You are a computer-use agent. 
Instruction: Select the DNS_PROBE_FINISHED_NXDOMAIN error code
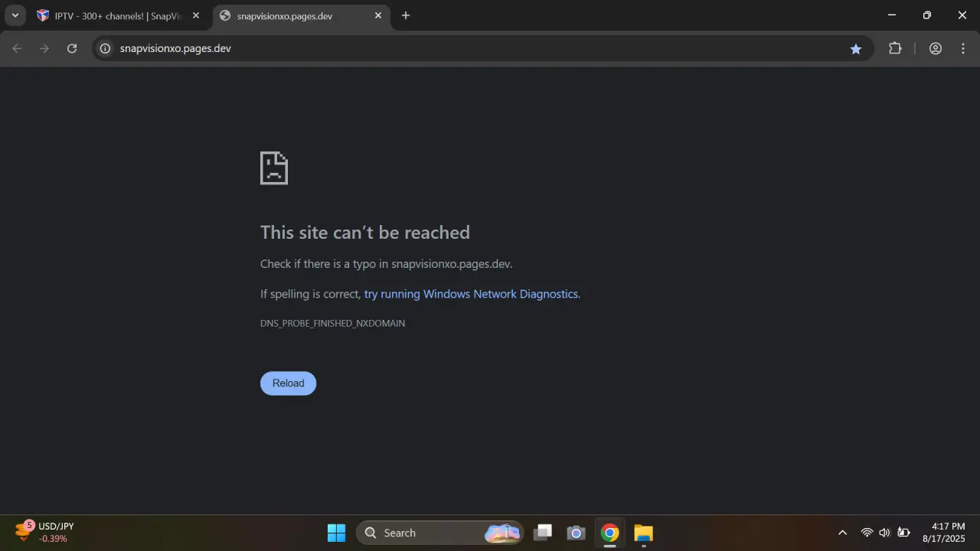pos(332,323)
